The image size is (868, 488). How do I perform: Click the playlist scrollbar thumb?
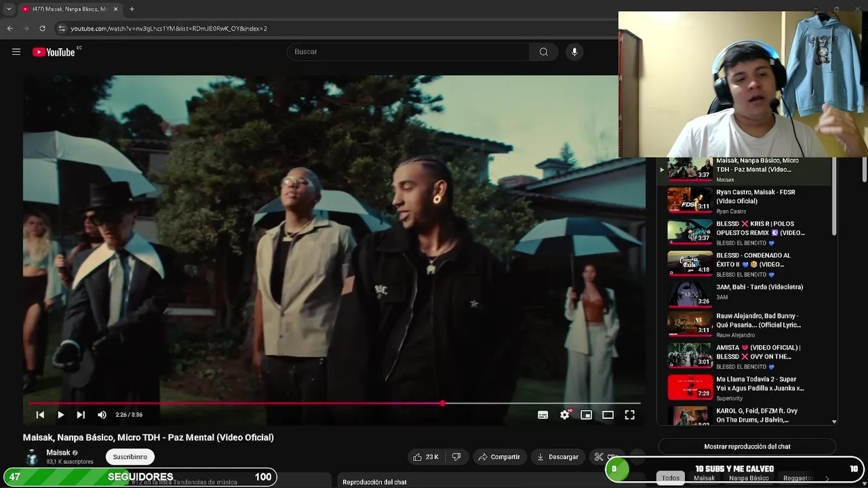click(834, 197)
